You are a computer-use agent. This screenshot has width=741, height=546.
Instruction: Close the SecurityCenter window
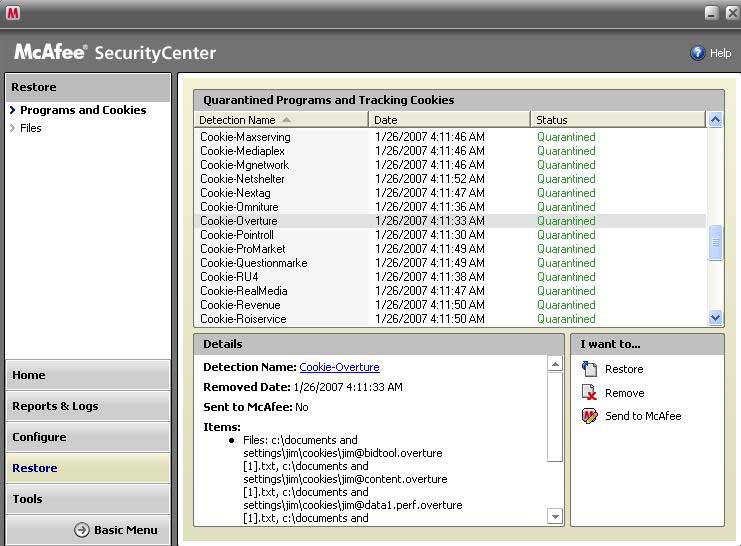point(732,13)
